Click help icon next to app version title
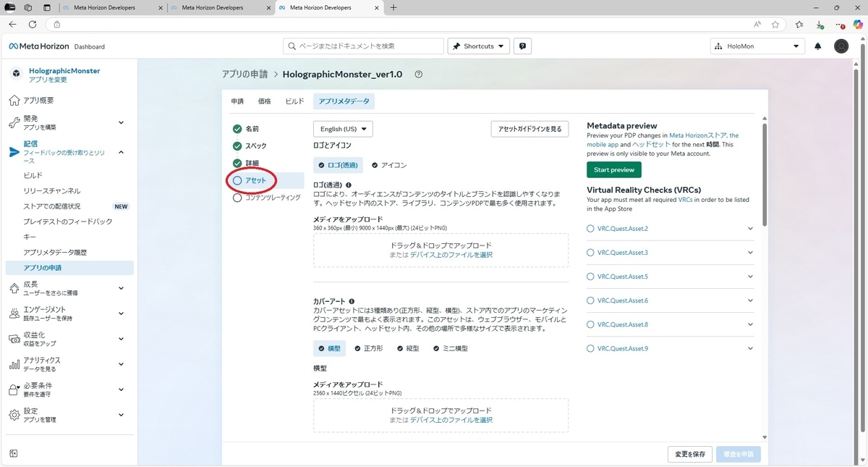This screenshot has height=467, width=868. click(x=418, y=75)
